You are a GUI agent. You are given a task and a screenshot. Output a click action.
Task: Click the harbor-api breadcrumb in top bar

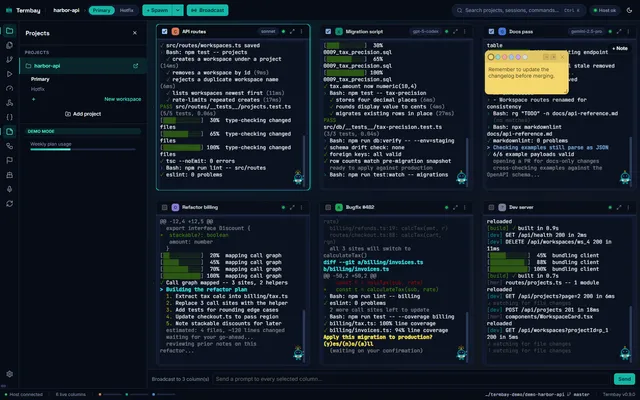(66, 10)
